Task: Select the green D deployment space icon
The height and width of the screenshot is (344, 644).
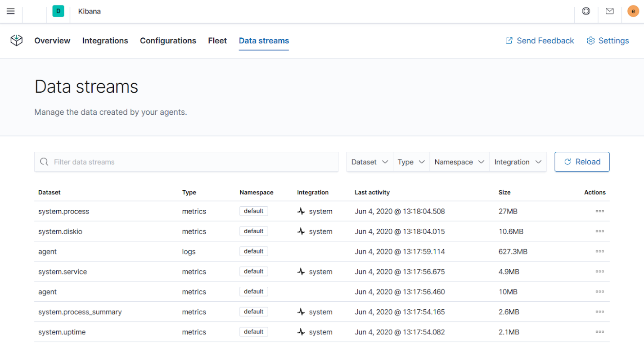Action: [58, 10]
